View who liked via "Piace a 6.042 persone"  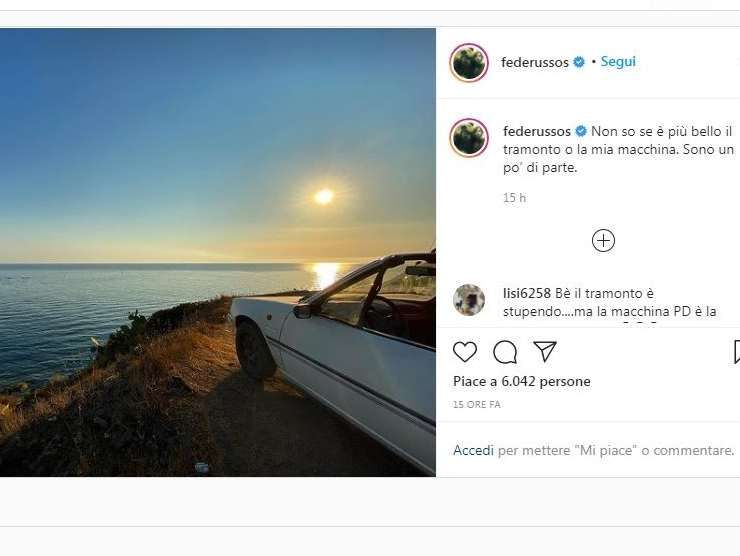tap(522, 381)
